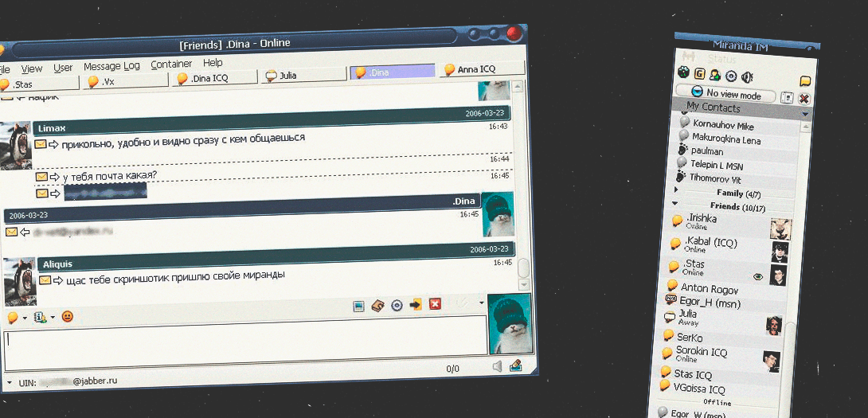Image resolution: width=868 pixels, height=418 pixels.
Task: Open the No view mode selector
Action: [725, 94]
